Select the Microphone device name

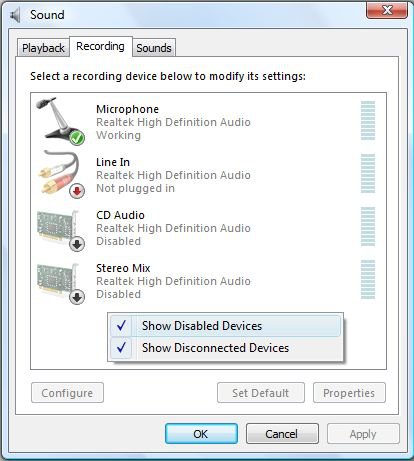pos(127,109)
